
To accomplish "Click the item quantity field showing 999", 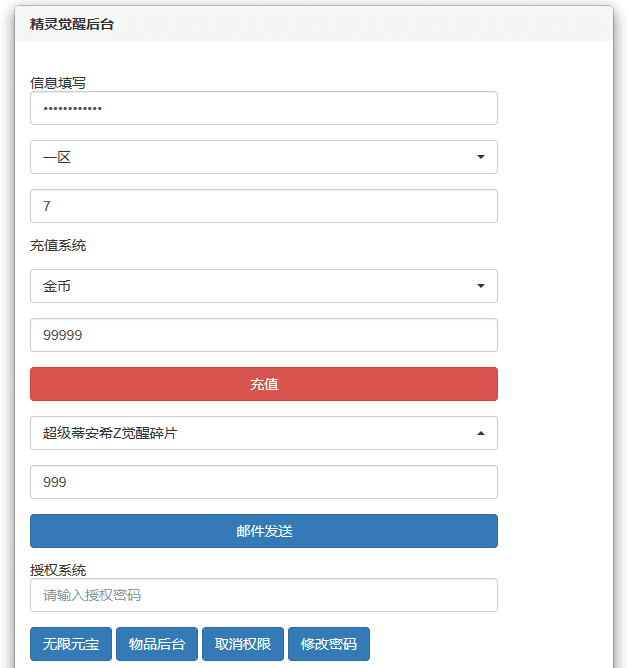I will pos(263,482).
